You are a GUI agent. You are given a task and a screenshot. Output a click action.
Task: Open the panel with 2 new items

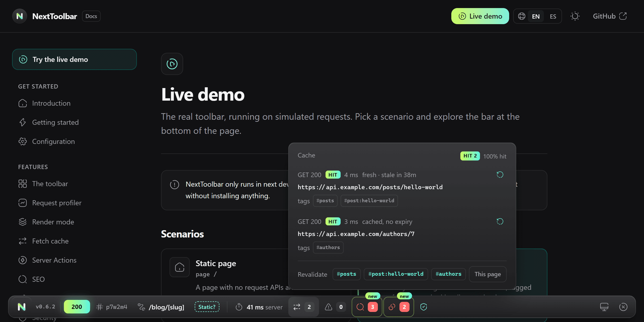coord(399,307)
